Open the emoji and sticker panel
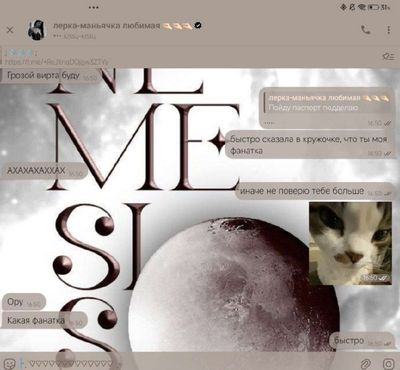The height and width of the screenshot is (370, 400). [11, 363]
